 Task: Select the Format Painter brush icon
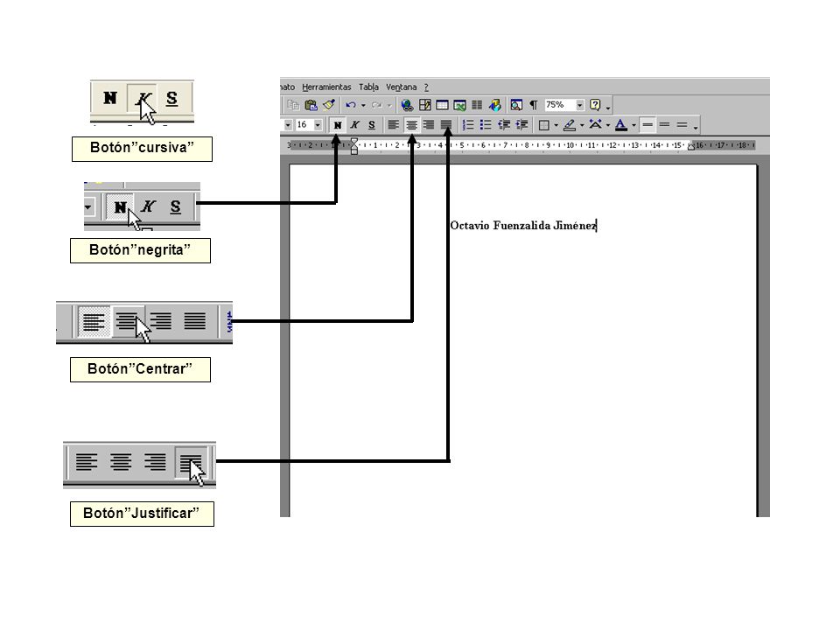(328, 105)
